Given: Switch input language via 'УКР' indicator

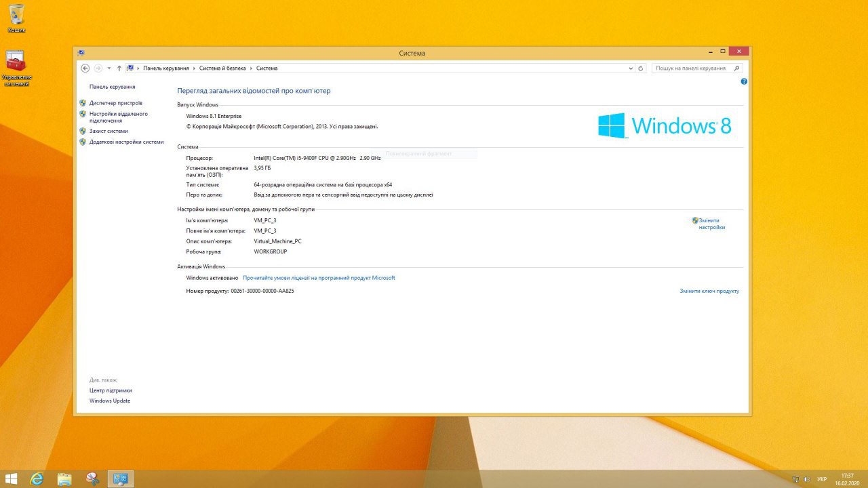Looking at the screenshot, I should point(822,479).
